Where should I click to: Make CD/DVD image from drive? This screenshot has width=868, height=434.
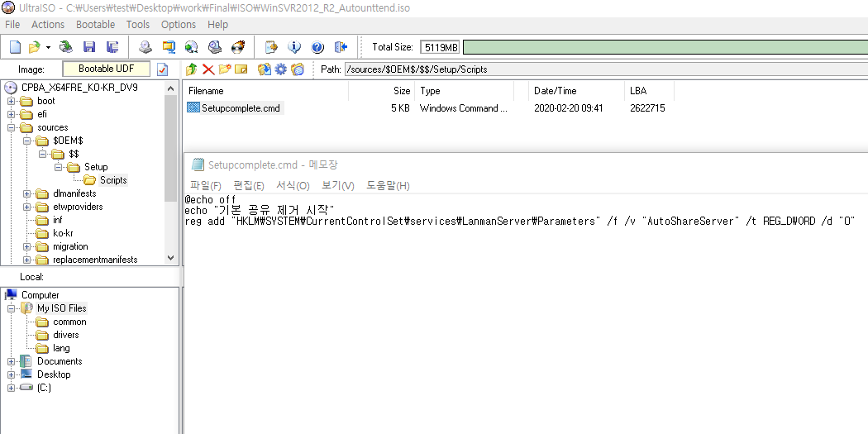coord(145,47)
